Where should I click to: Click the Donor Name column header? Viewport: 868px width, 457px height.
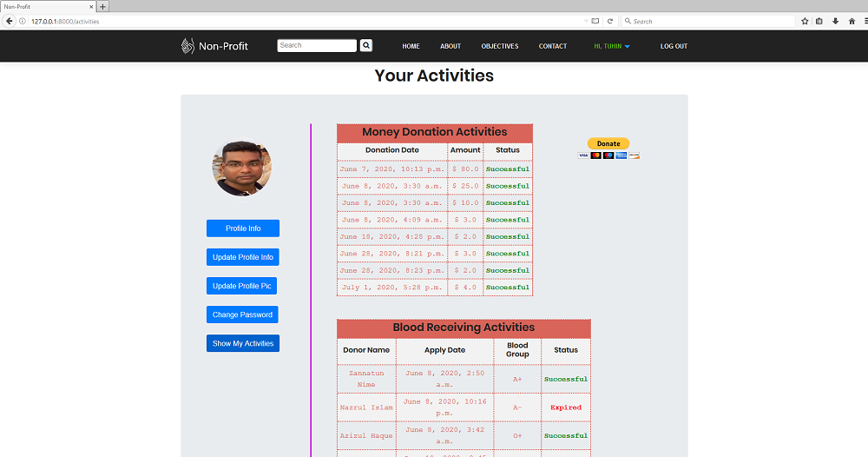point(366,350)
